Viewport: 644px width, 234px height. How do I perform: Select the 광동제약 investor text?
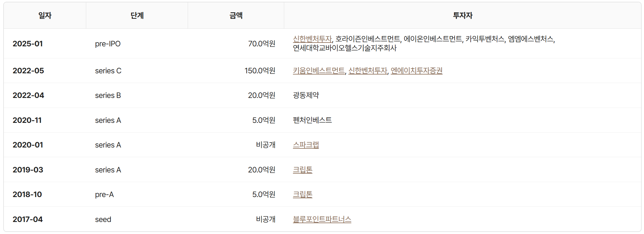point(306,95)
